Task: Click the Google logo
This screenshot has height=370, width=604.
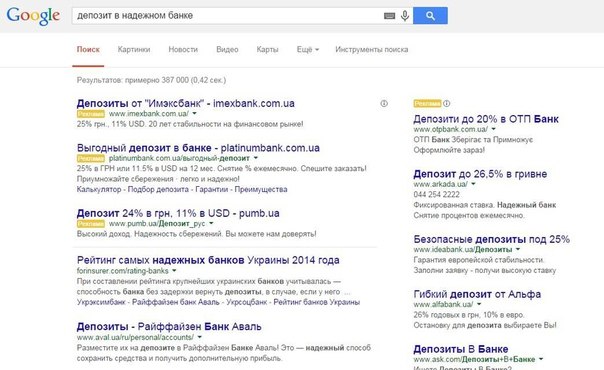Action: (x=34, y=16)
